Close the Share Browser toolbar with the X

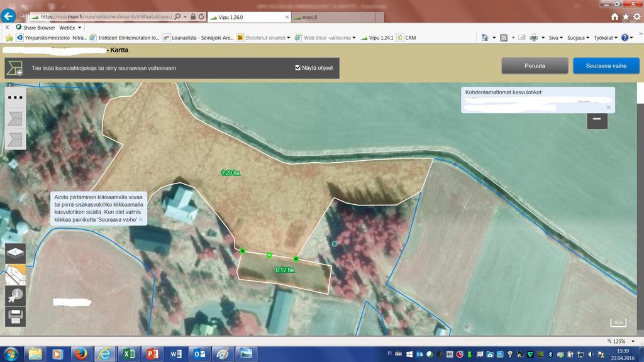pos(6,28)
